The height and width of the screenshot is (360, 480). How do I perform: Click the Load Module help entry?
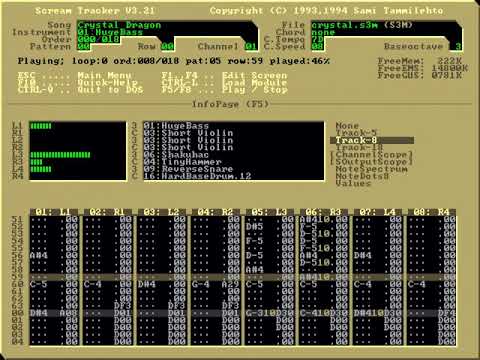tap(255, 83)
